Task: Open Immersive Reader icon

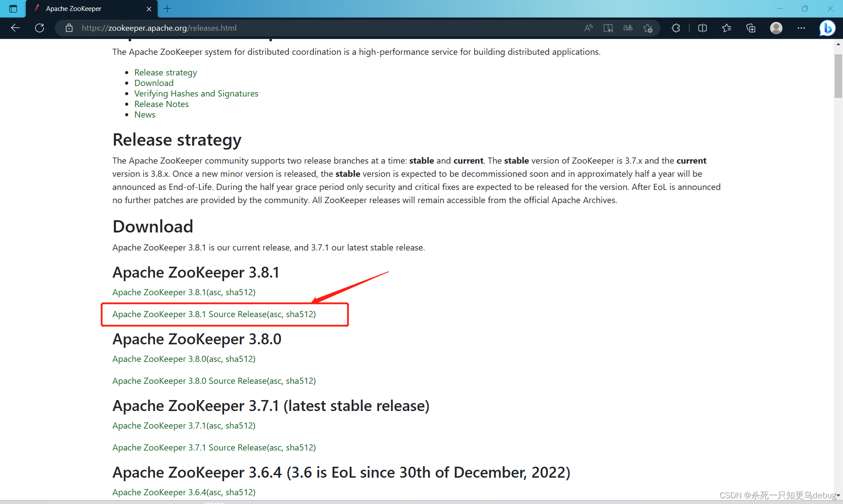Action: 608,28
